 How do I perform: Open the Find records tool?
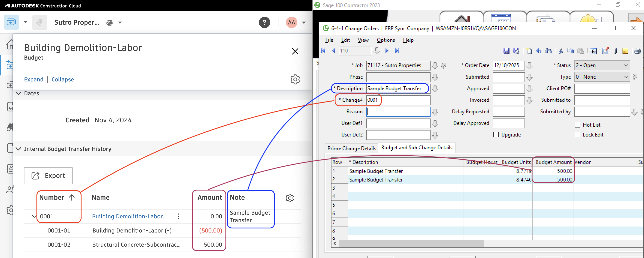click(549, 51)
